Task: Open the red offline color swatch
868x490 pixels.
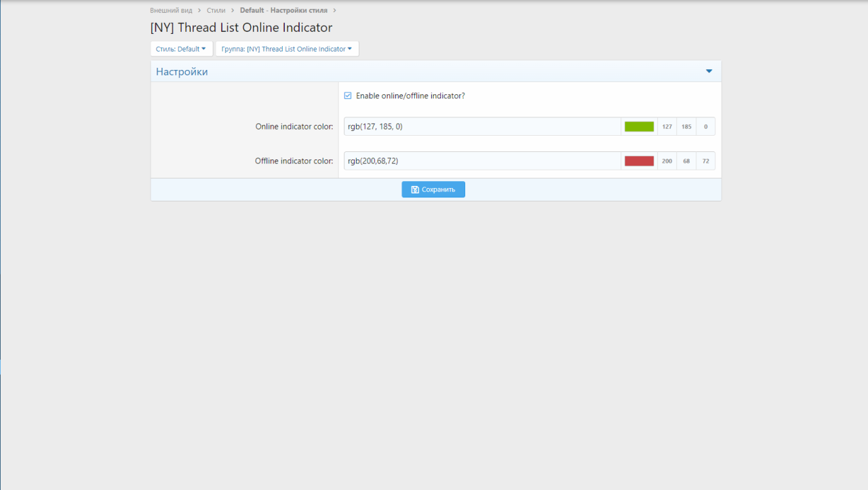Action: [639, 161]
